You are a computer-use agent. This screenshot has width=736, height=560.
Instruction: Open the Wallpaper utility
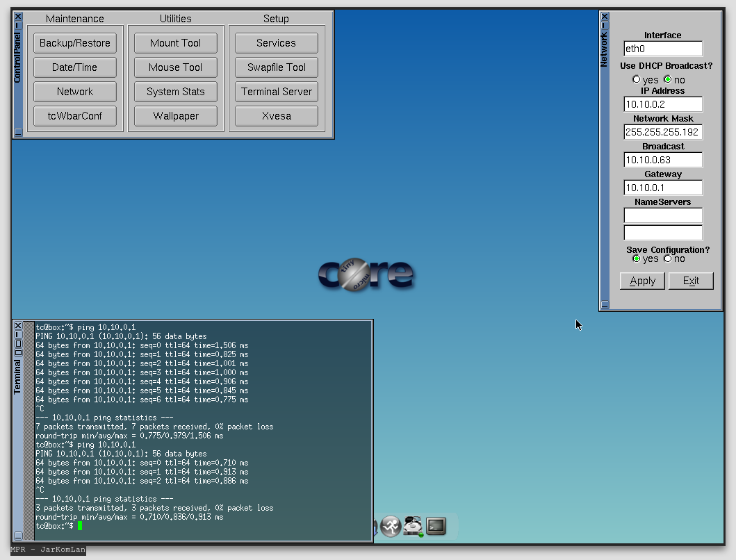176,116
